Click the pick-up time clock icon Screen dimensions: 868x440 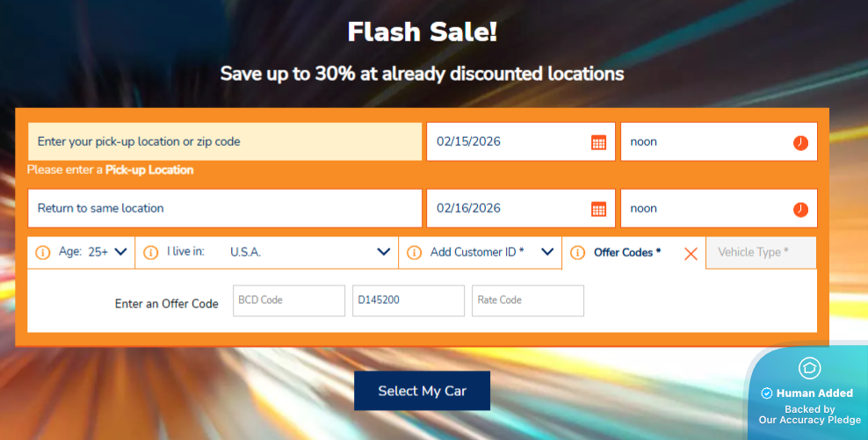[800, 142]
